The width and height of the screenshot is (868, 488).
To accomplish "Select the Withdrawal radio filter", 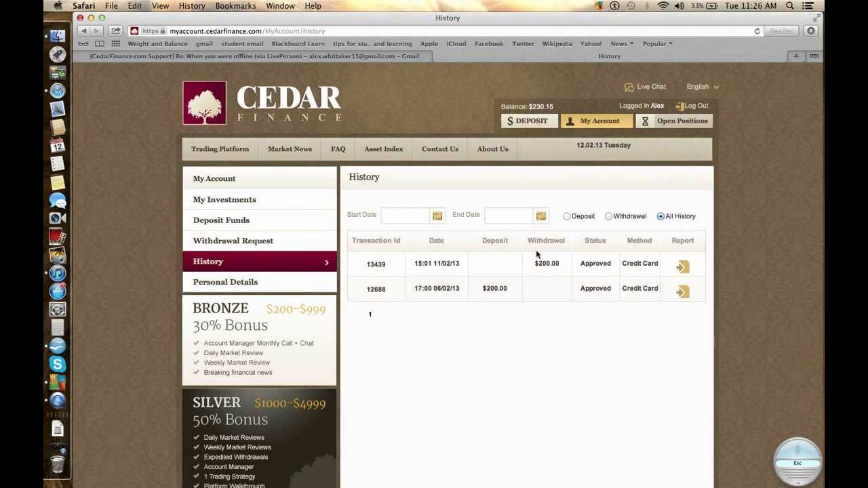I will coord(608,216).
